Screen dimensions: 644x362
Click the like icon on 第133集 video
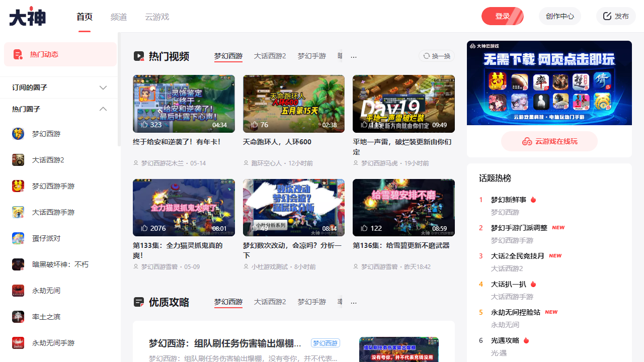tap(144, 228)
